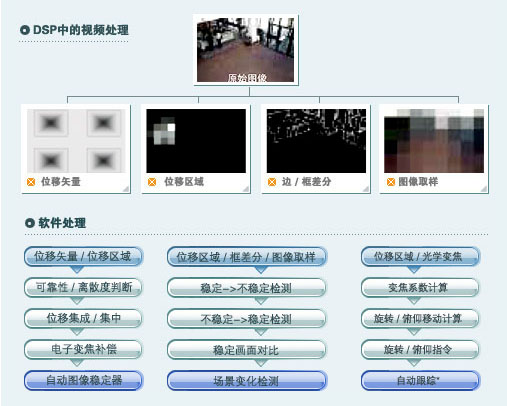Screen dimensions: 507x406
Task: Open the 原始图像 thumbnail at top
Action: tap(246, 50)
